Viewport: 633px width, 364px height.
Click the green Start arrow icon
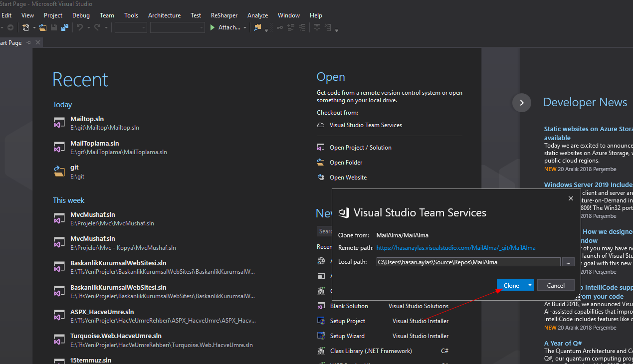tap(212, 27)
